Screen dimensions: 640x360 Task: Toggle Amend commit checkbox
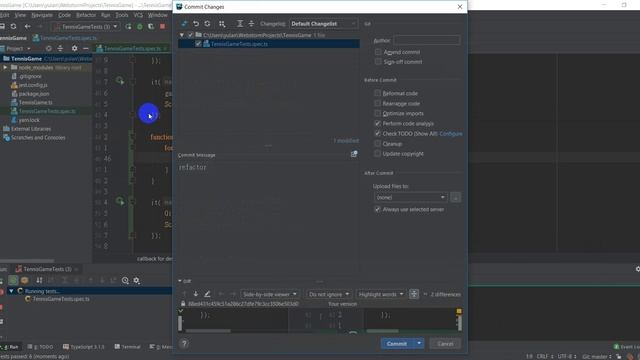pos(378,52)
